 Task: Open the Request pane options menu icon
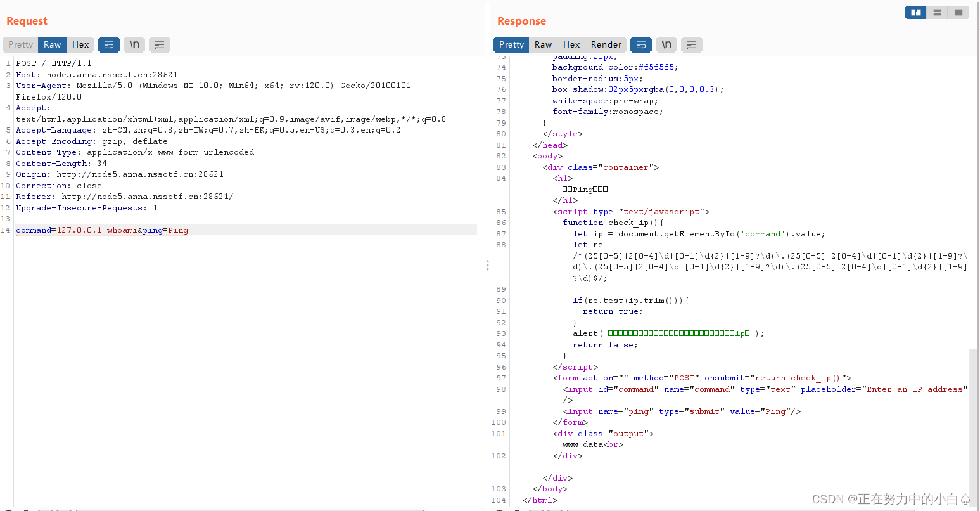(160, 44)
